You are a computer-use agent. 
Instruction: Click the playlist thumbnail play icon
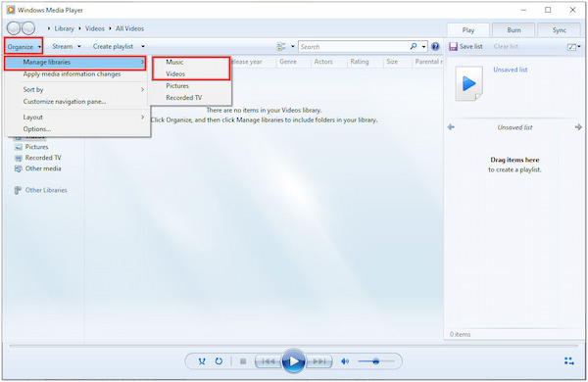tap(468, 83)
